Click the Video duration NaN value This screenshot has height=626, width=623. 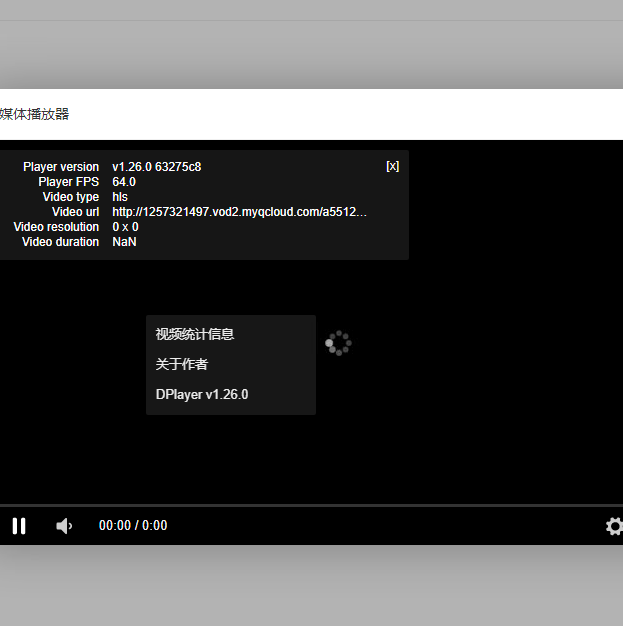(124, 242)
